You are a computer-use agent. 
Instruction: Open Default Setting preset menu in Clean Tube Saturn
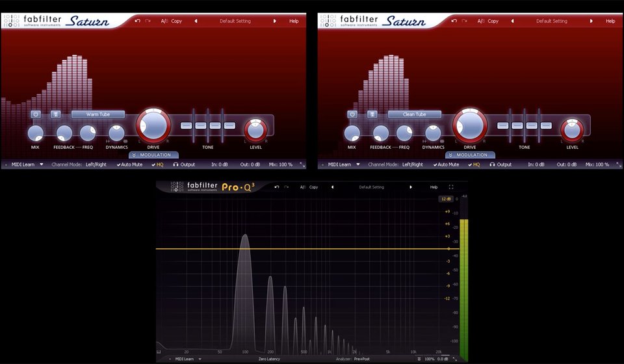coord(552,21)
